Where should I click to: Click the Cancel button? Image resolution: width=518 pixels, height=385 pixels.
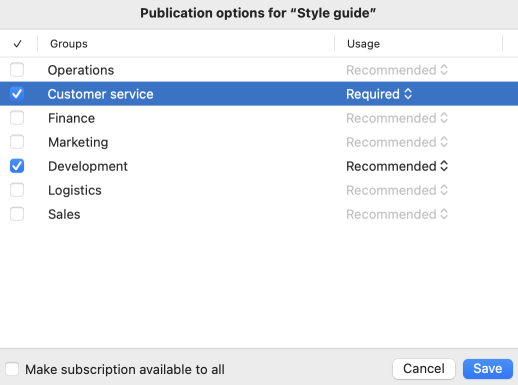pyautogui.click(x=424, y=369)
